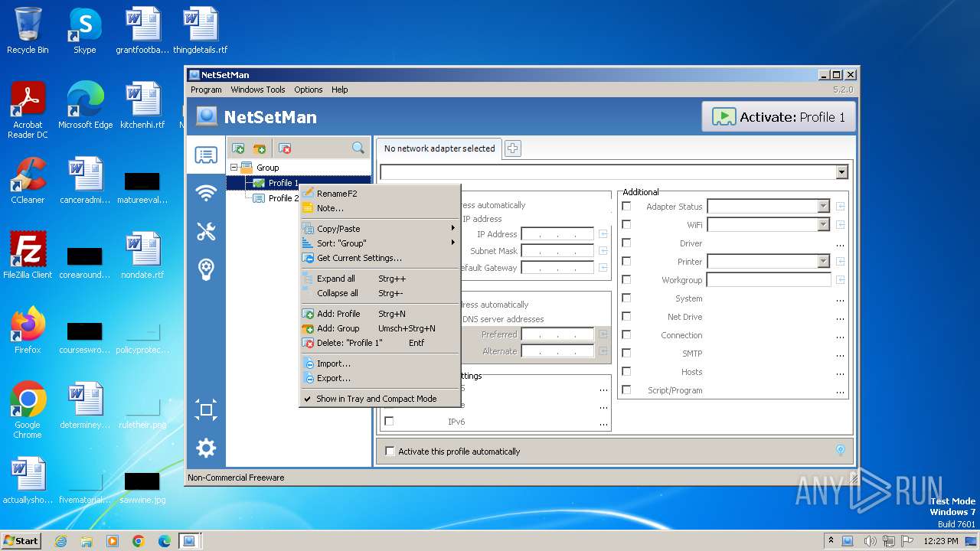Check Activate this profile automatically
Screen dimensions: 980x551
coord(390,452)
